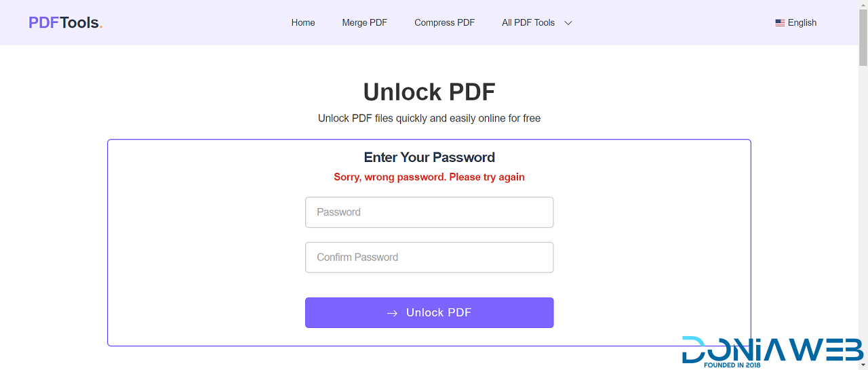This screenshot has width=868, height=370.
Task: Go to the Home page
Action: coord(303,22)
